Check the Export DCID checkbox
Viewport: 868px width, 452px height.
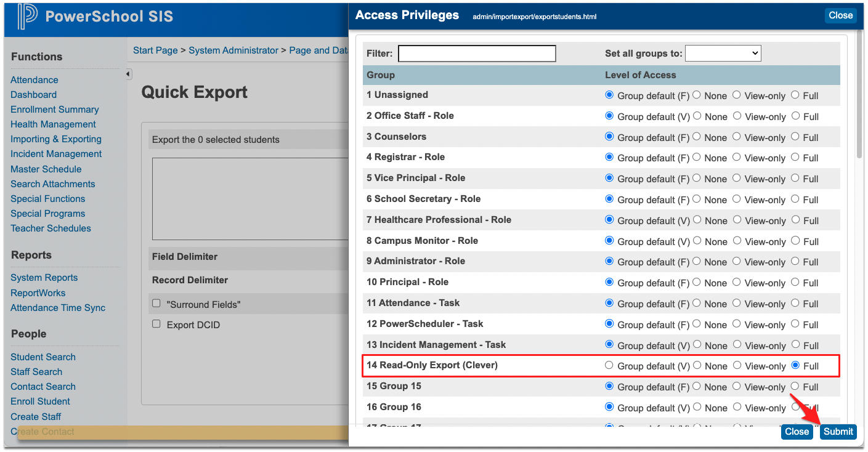pos(156,325)
